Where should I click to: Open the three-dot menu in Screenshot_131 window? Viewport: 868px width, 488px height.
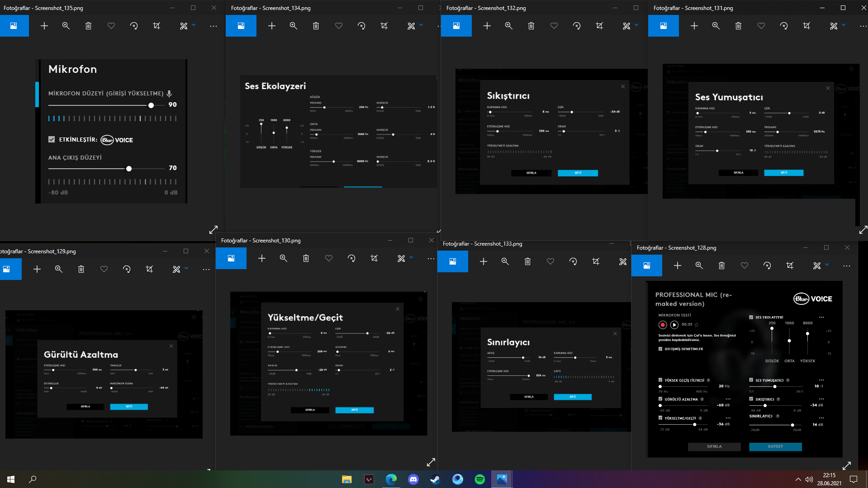click(x=863, y=26)
